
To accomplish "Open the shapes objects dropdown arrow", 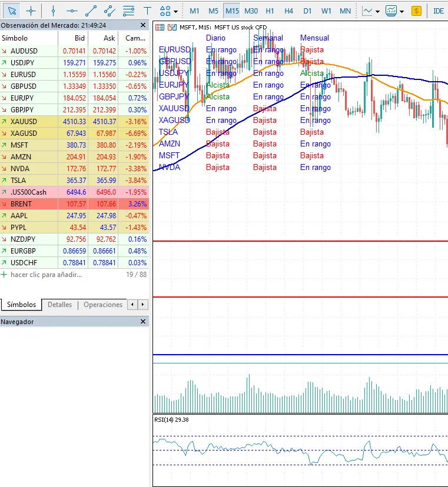I will coord(175,12).
